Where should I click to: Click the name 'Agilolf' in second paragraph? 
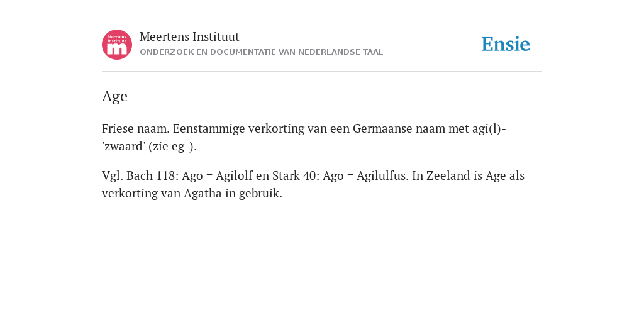(234, 176)
